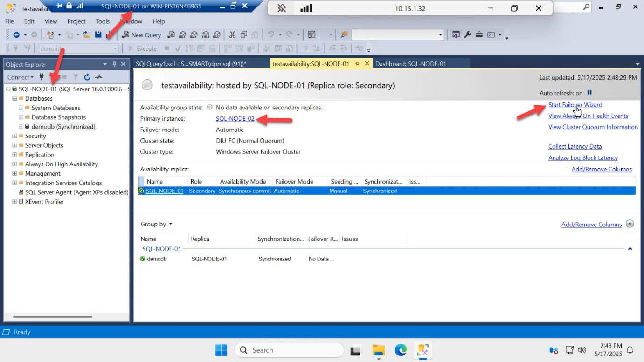Click the SQL-NODE-01 link in replica table
This screenshot has height=362, width=644.
pyautogui.click(x=164, y=191)
